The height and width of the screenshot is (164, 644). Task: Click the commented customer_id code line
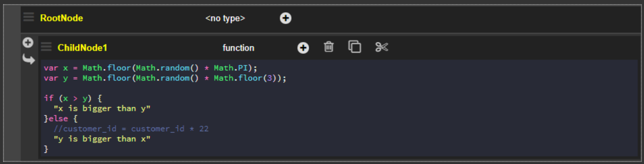coord(131,129)
